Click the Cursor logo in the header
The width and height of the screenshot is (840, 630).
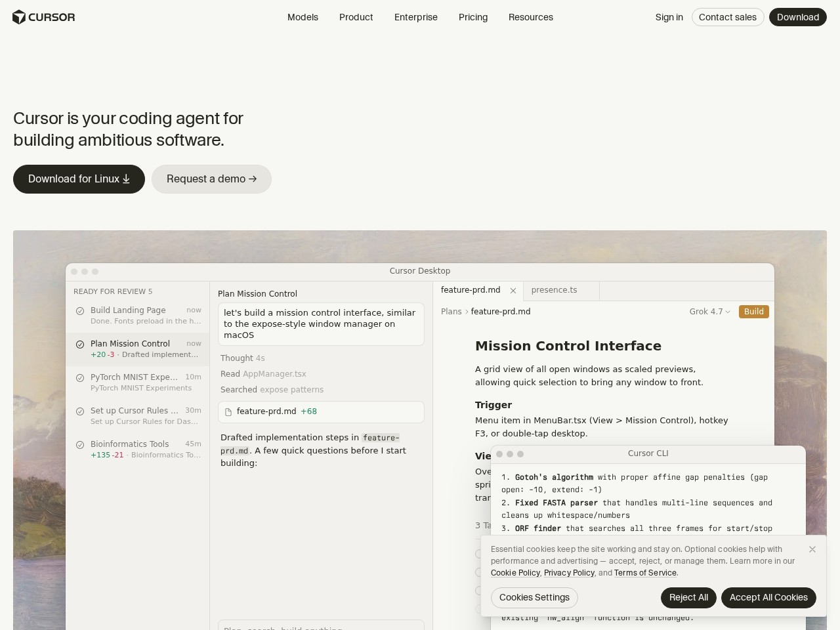pos(43,17)
